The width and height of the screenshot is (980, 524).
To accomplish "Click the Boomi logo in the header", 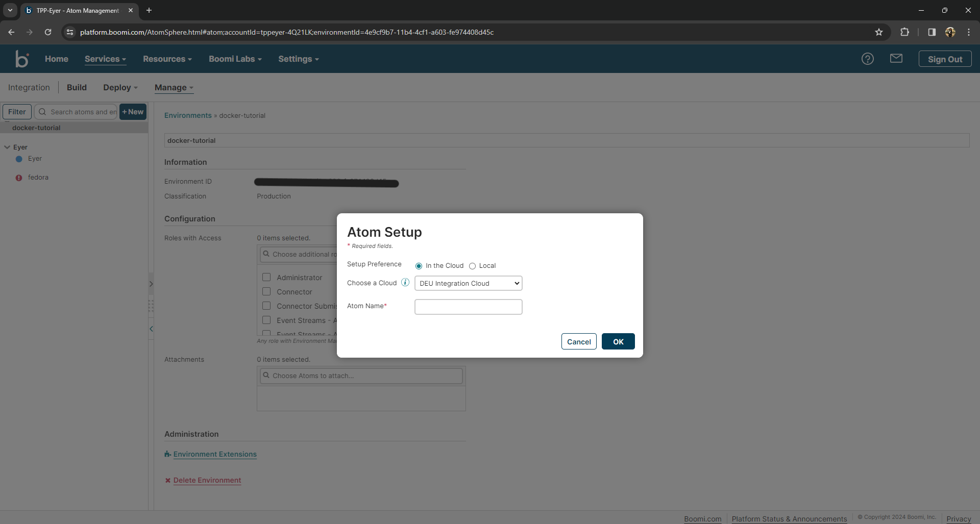I will point(22,58).
